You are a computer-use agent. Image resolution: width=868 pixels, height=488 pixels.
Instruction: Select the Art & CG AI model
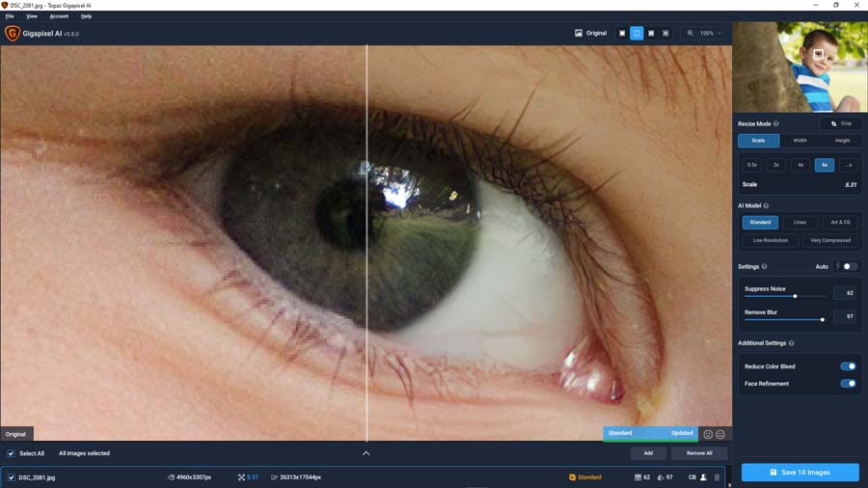tap(840, 223)
